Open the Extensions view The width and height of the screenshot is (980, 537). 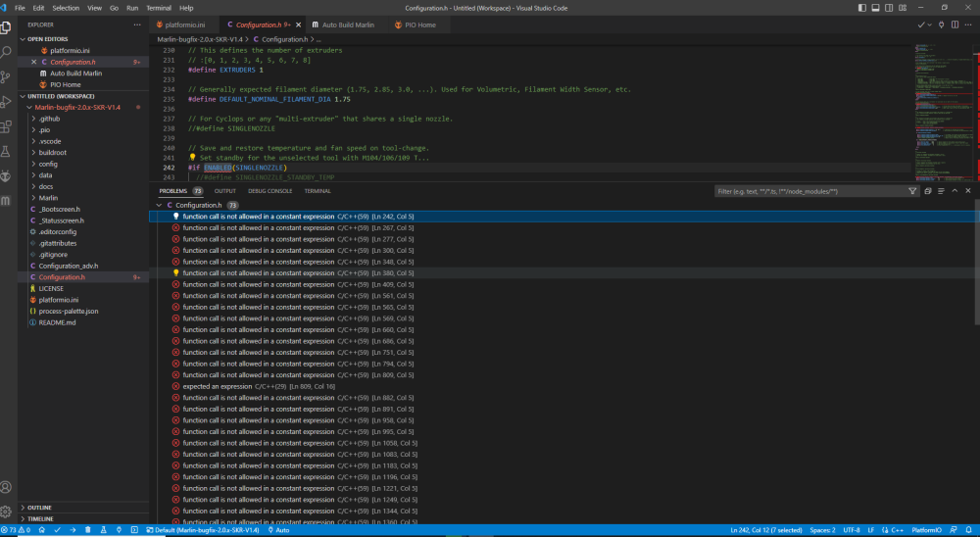pos(7,126)
